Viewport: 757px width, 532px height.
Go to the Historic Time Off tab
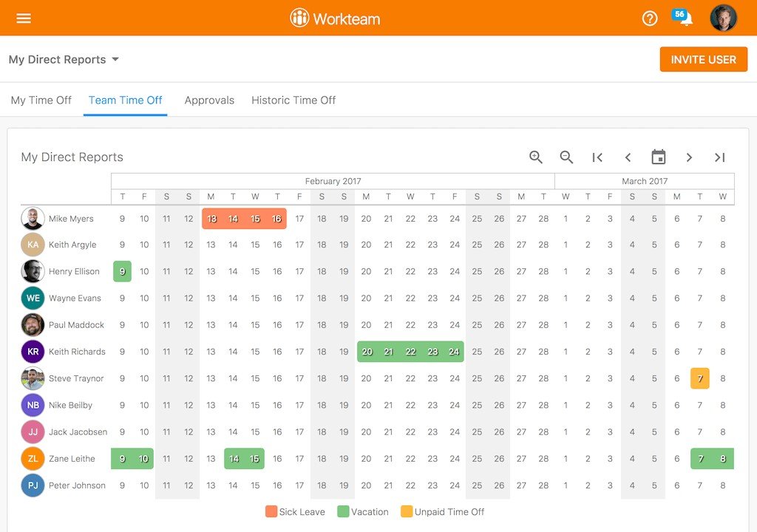[x=293, y=100]
